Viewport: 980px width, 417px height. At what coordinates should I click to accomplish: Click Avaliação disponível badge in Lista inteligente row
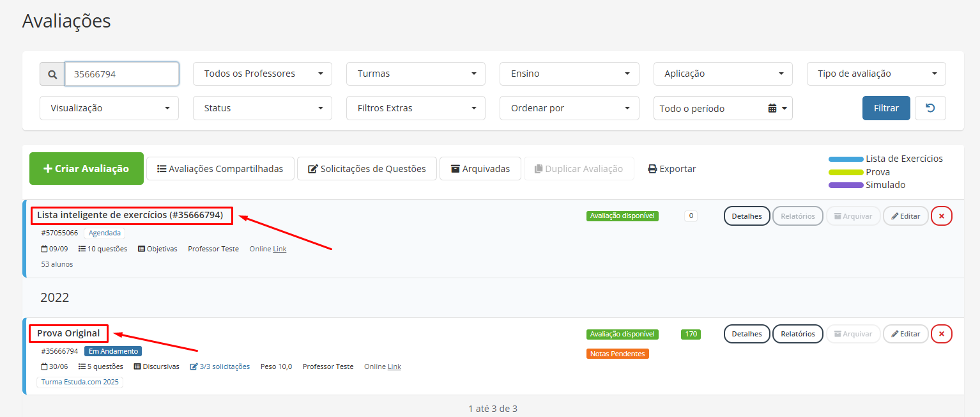(622, 216)
